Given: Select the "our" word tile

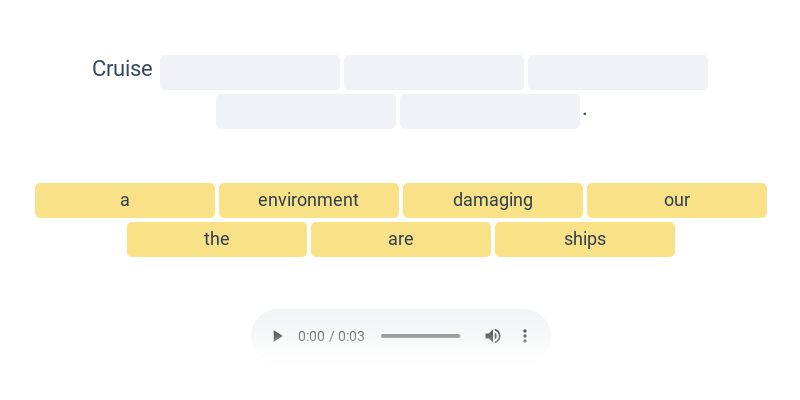Looking at the screenshot, I should click(x=677, y=201).
